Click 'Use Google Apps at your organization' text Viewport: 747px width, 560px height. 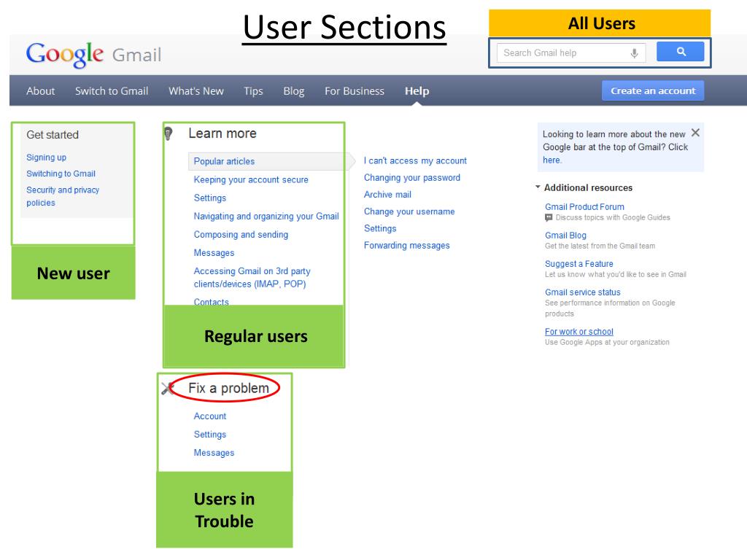click(x=607, y=343)
